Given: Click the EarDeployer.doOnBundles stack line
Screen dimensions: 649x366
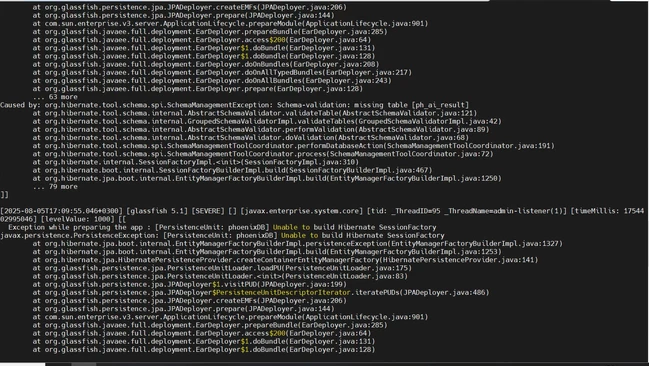Looking at the screenshot, I should point(206,64).
